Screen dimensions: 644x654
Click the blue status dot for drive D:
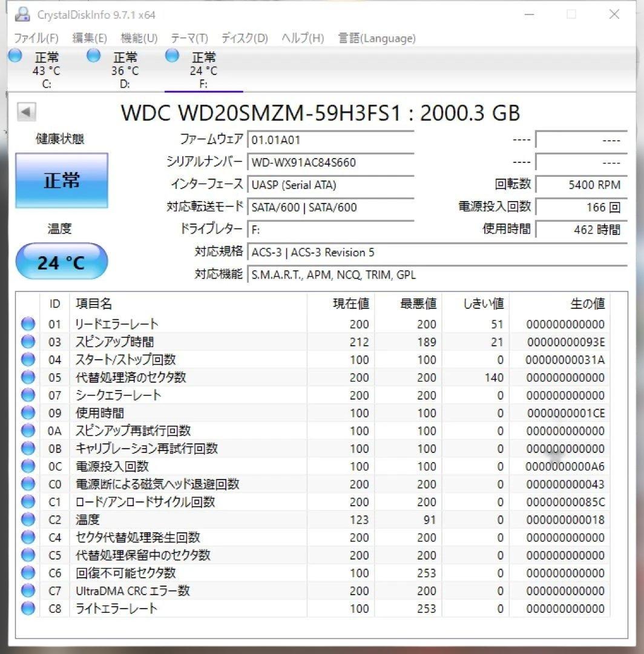tap(94, 55)
